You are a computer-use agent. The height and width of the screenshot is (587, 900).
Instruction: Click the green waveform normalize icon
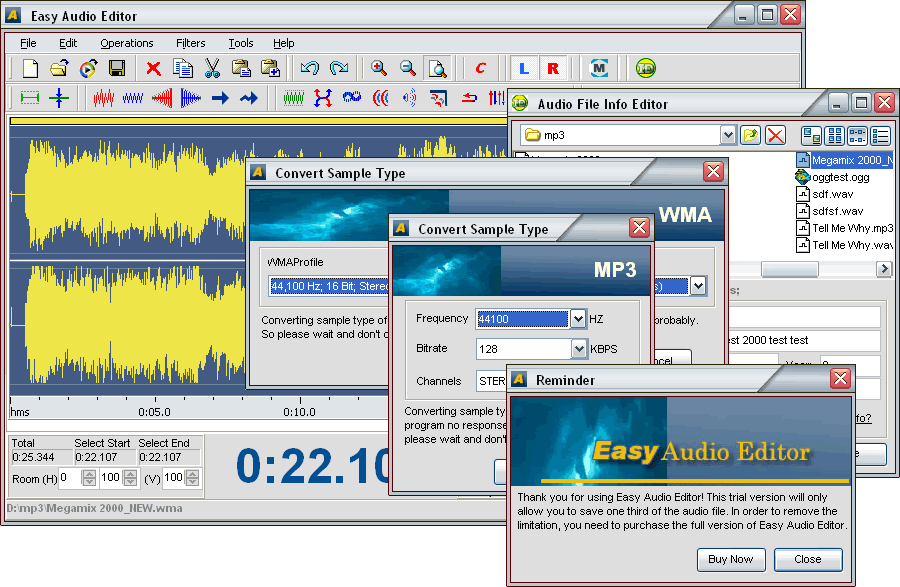pos(294,98)
